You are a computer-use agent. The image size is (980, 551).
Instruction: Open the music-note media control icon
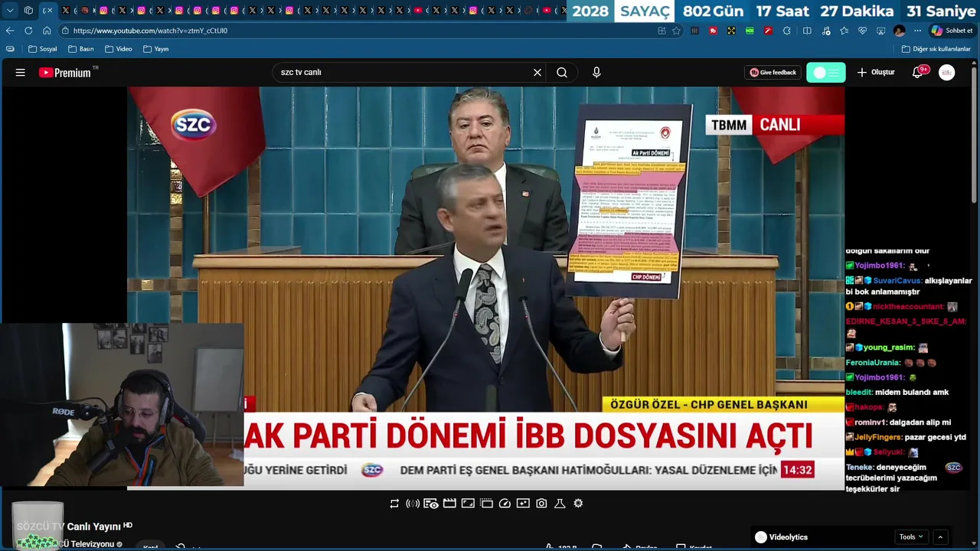[x=825, y=31]
